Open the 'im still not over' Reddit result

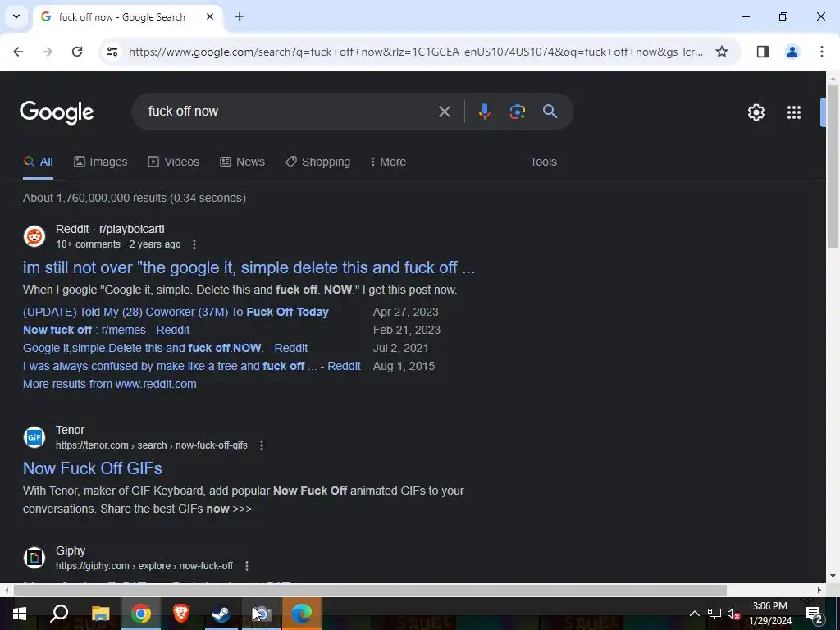[x=249, y=267]
